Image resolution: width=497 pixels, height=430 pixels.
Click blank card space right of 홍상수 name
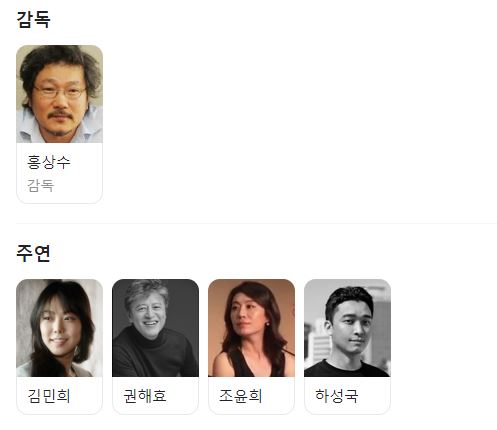coord(86,162)
